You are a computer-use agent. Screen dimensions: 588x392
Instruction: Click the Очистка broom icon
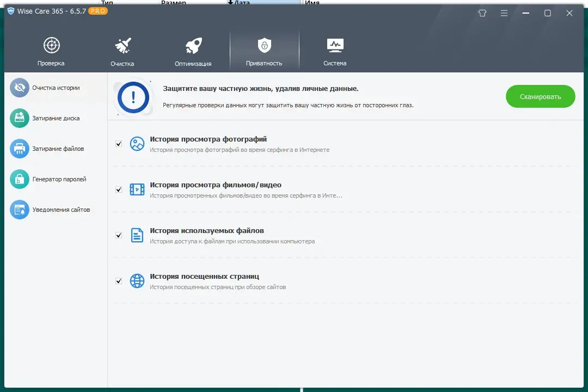tap(122, 46)
